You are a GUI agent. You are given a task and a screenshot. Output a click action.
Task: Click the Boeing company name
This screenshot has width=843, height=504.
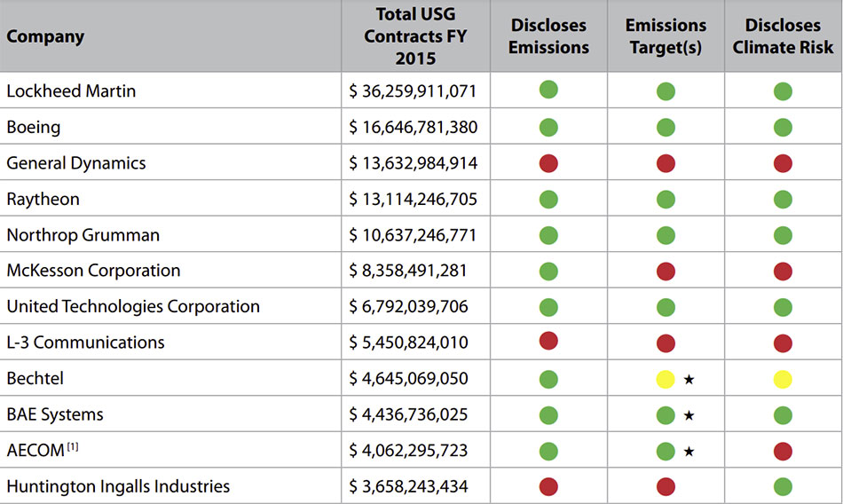pyautogui.click(x=34, y=127)
